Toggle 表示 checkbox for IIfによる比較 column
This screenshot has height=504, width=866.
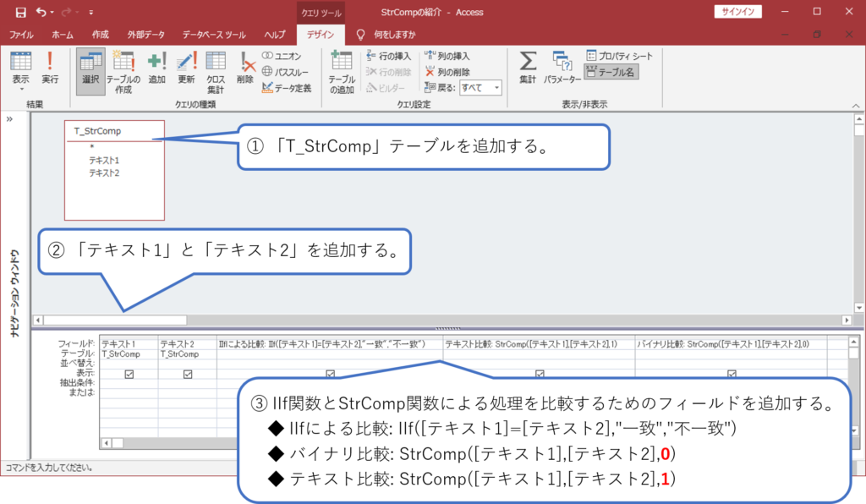point(331,374)
